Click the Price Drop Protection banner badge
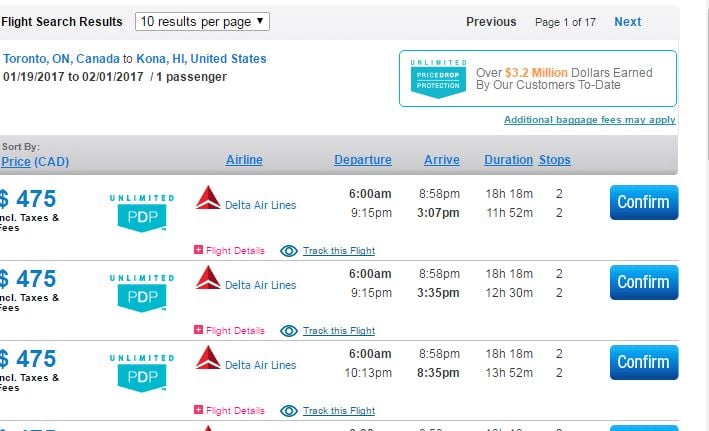Screen dimensions: 709x431 (438, 79)
